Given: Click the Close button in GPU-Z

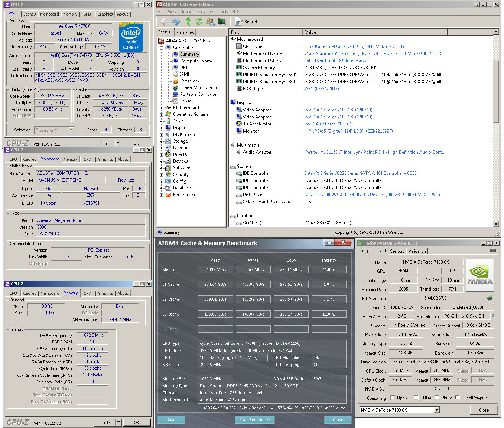Looking at the screenshot, I should (484, 410).
